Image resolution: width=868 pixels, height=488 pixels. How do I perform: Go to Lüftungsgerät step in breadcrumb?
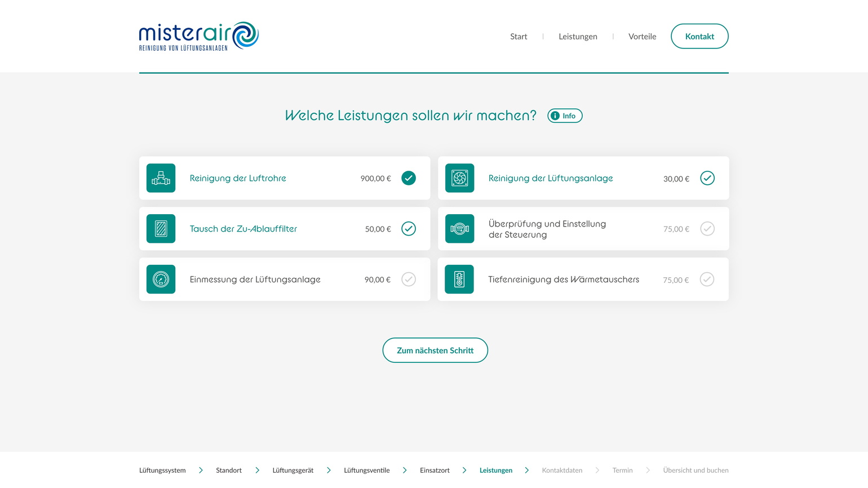click(293, 471)
